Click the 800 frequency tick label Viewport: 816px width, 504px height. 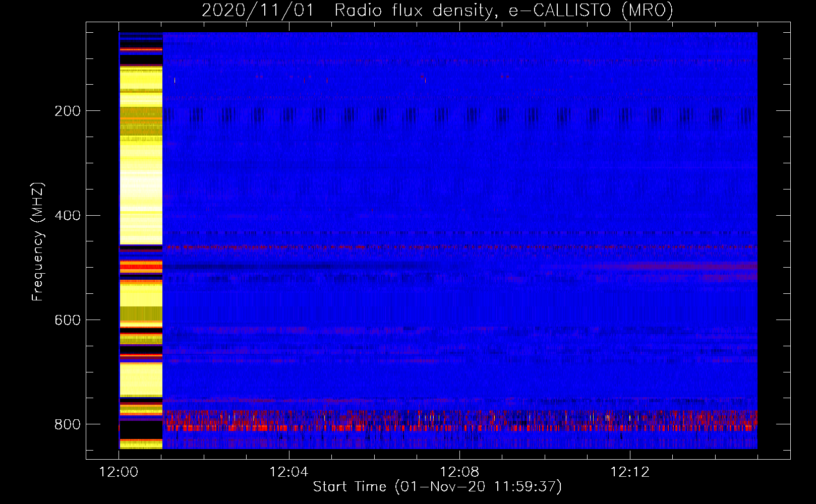pos(68,425)
